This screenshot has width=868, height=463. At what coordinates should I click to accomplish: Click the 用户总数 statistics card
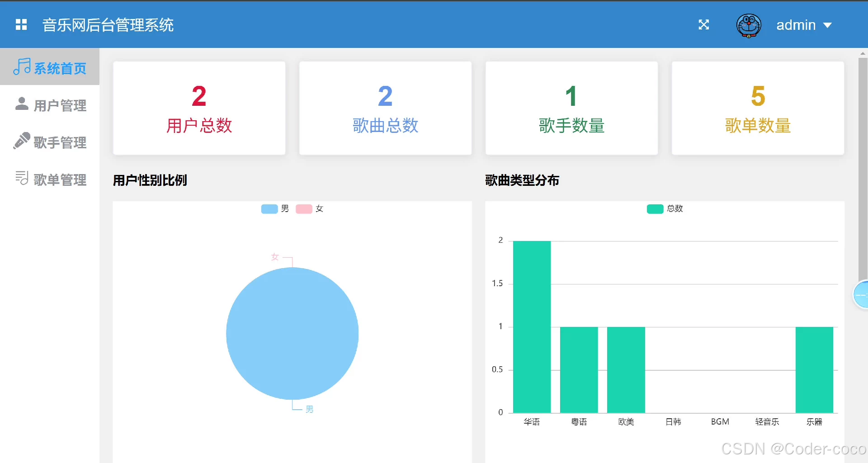pos(199,108)
